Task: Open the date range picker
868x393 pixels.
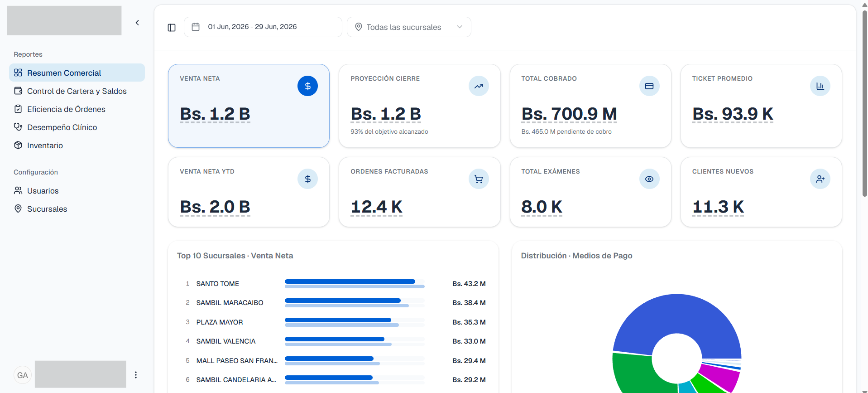Action: [263, 27]
